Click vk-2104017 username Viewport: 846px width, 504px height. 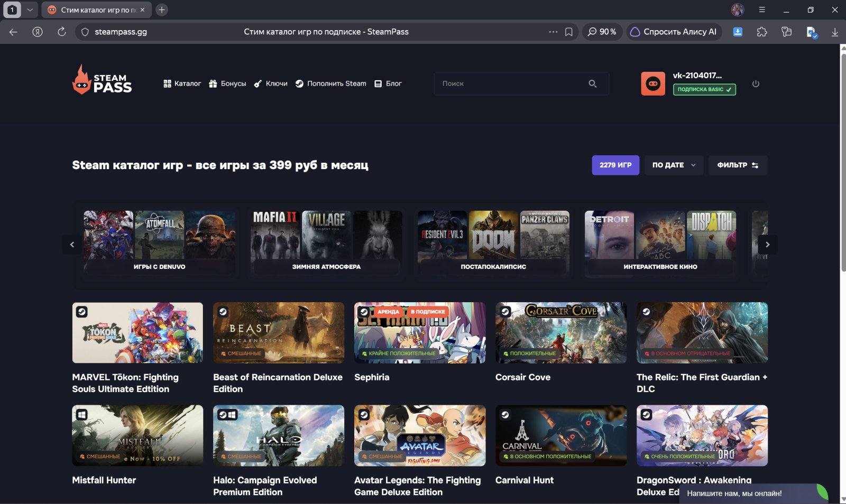point(697,75)
